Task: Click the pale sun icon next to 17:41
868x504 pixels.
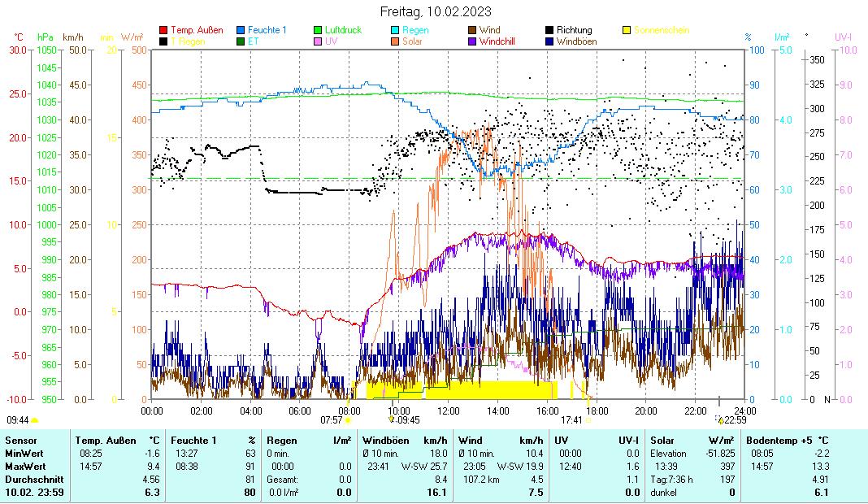Action: (x=588, y=420)
